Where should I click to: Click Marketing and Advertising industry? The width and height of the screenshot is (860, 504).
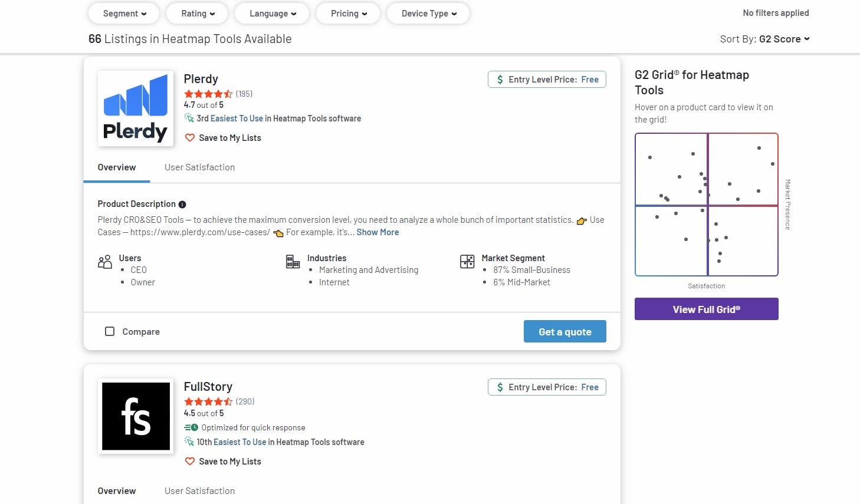(x=369, y=270)
